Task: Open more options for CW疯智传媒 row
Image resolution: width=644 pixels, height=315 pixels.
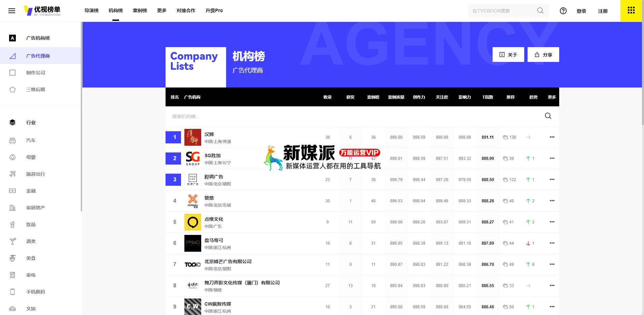Action: coord(552,307)
